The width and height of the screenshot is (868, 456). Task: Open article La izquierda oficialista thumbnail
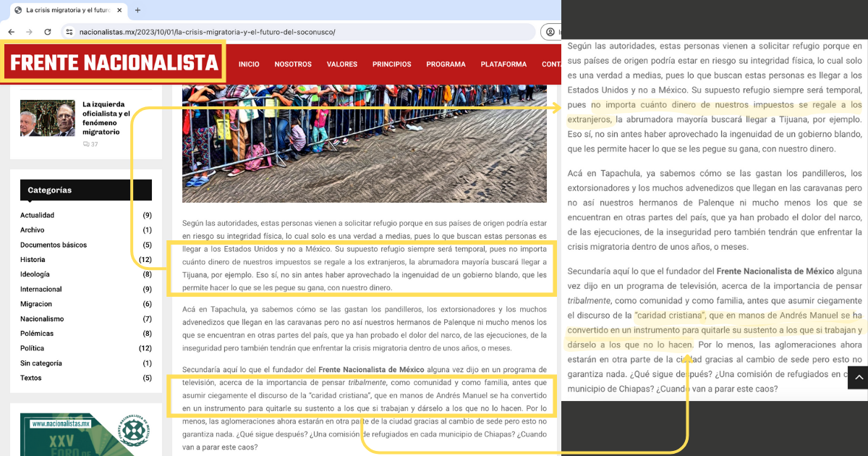click(x=47, y=118)
